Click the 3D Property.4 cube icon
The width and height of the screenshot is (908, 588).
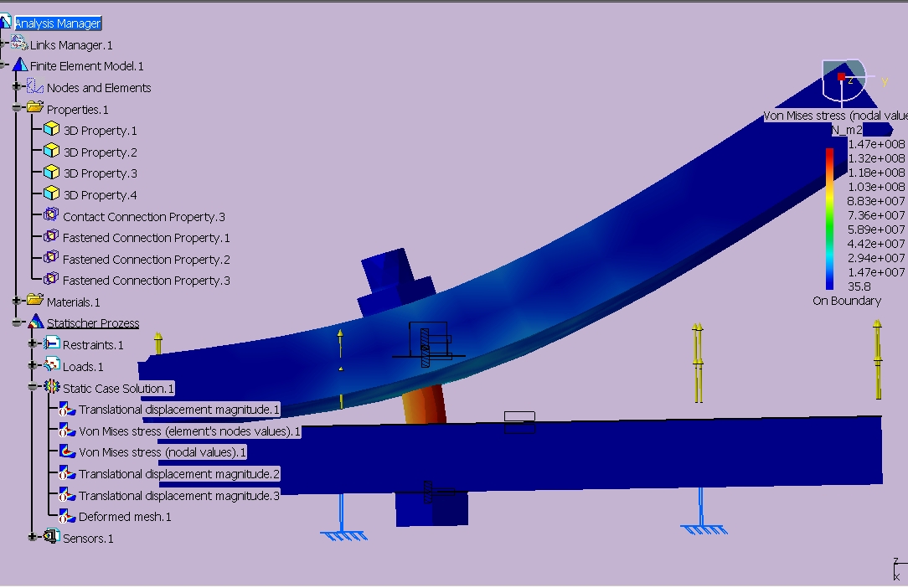(x=52, y=193)
